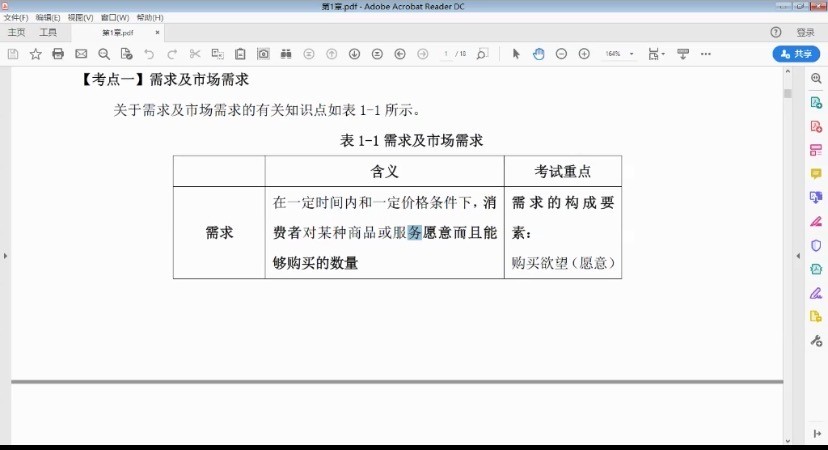The width and height of the screenshot is (828, 450).
Task: Switch to the 工具 tab
Action: click(48, 32)
